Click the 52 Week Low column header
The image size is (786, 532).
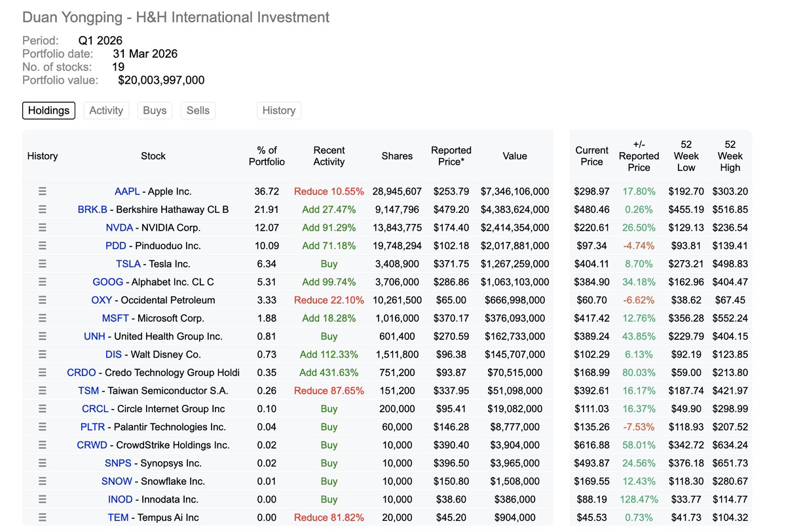686,156
